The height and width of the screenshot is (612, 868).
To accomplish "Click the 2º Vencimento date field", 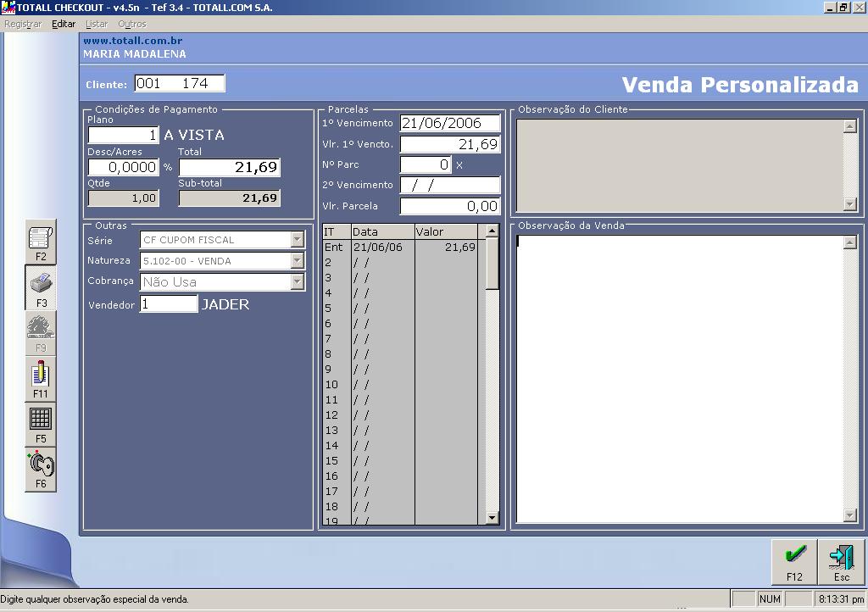I will (450, 185).
